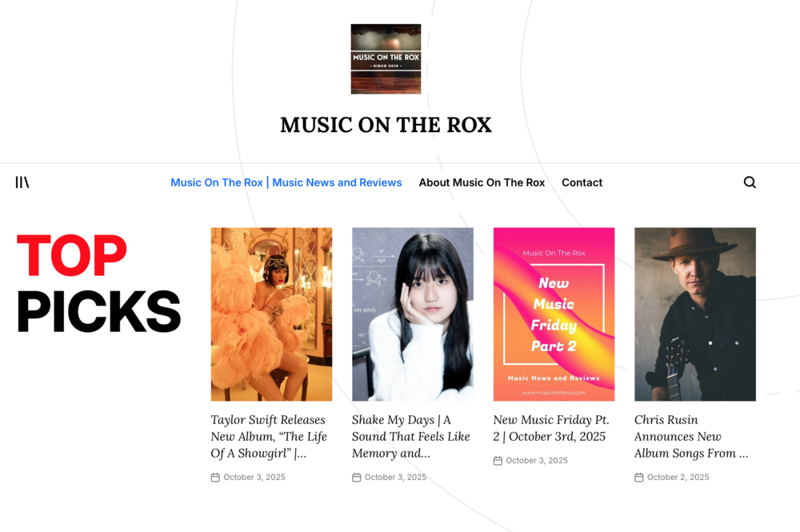Image resolution: width=800 pixels, height=532 pixels.
Task: Open Chris Rusin Announces New Album headline
Action: (x=691, y=437)
